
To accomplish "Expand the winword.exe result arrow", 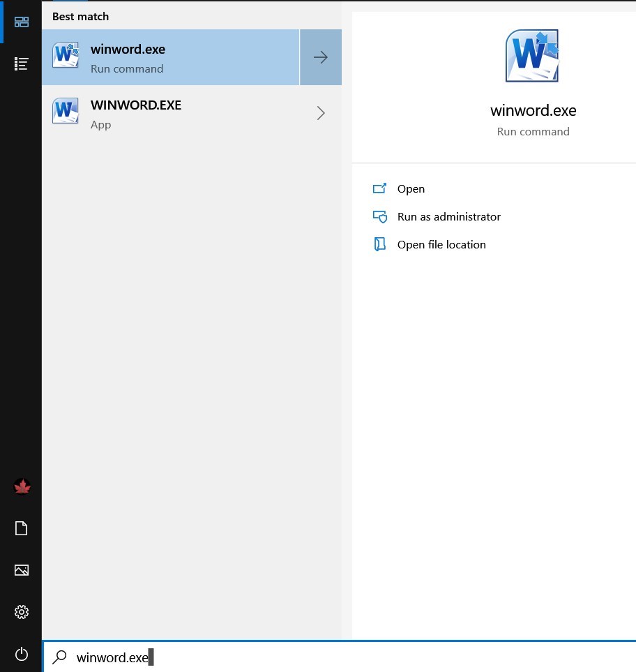I will (320, 57).
